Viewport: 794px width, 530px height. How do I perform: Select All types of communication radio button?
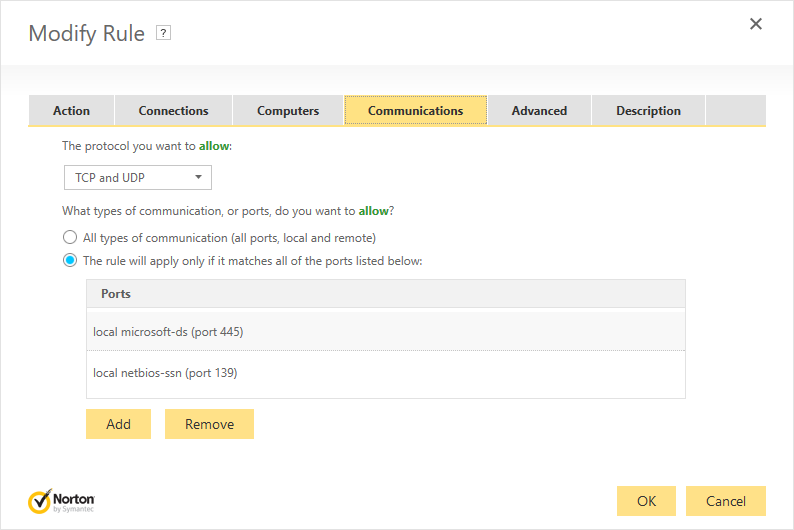(x=70, y=237)
